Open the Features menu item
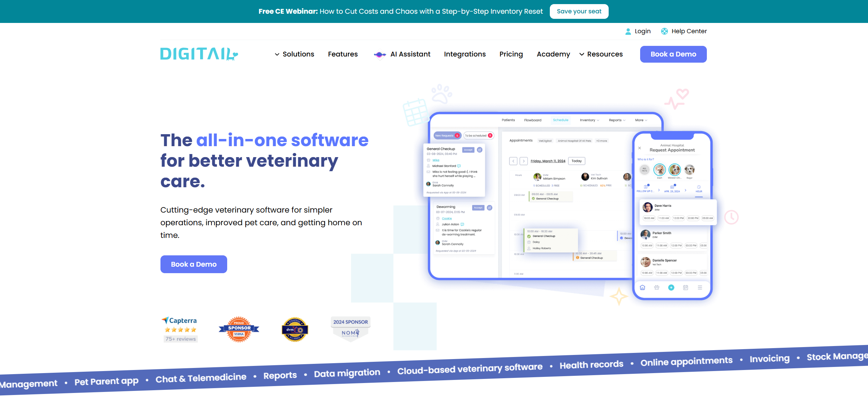Image resolution: width=868 pixels, height=420 pixels. click(x=342, y=54)
